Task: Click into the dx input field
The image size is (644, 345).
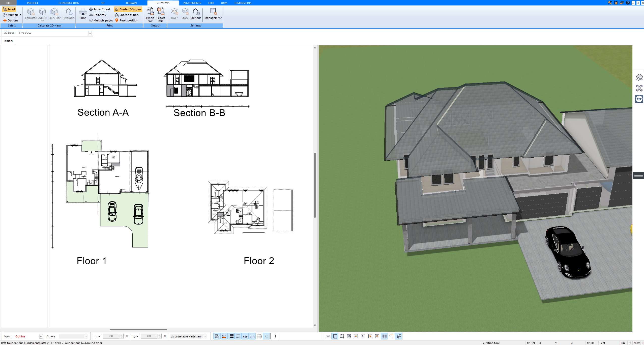Action: [x=111, y=336]
